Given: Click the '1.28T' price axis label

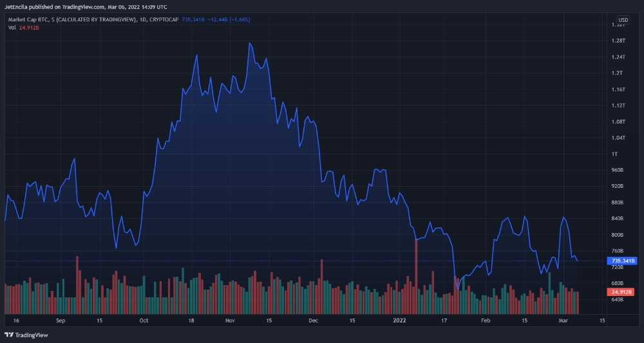Looking at the screenshot, I should coord(618,41).
